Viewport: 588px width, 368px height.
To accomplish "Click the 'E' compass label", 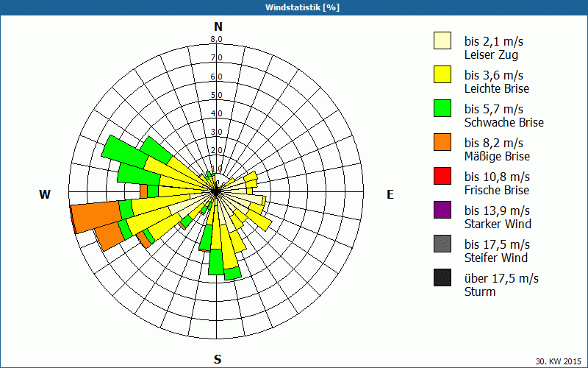I will (x=390, y=194).
